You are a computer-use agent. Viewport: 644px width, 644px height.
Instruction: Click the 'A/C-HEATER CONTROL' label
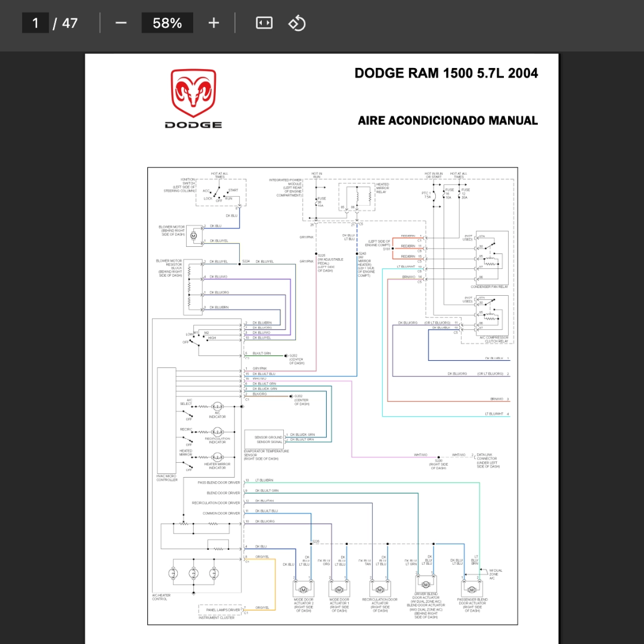click(161, 597)
